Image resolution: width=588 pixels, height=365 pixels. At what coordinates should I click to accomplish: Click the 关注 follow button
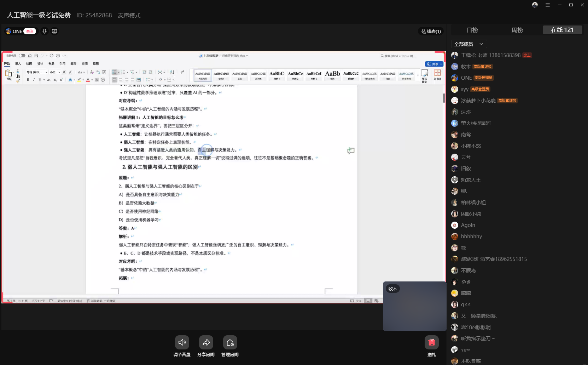click(30, 31)
